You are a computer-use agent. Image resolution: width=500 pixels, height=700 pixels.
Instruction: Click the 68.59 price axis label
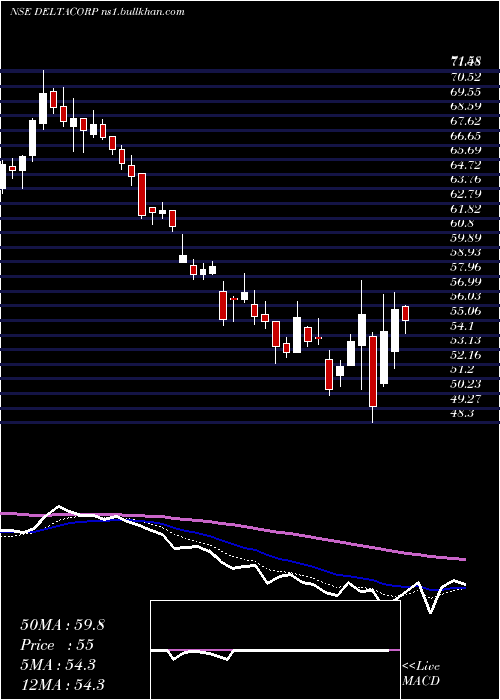465,107
